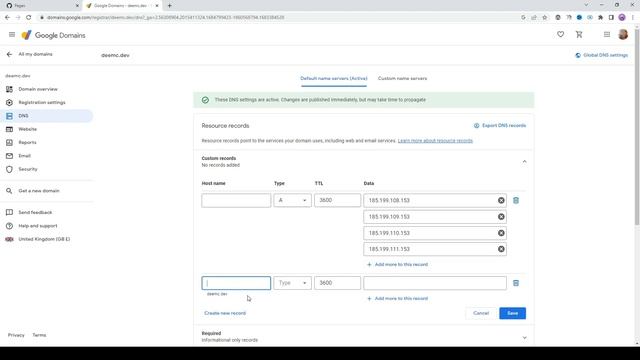Open Registration settings in sidebar
The height and width of the screenshot is (360, 640).
tap(41, 102)
